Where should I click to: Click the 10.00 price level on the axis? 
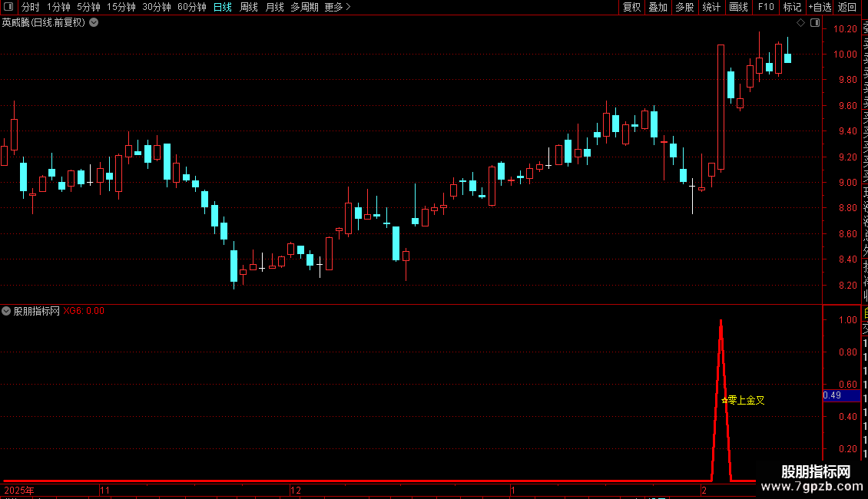(845, 55)
